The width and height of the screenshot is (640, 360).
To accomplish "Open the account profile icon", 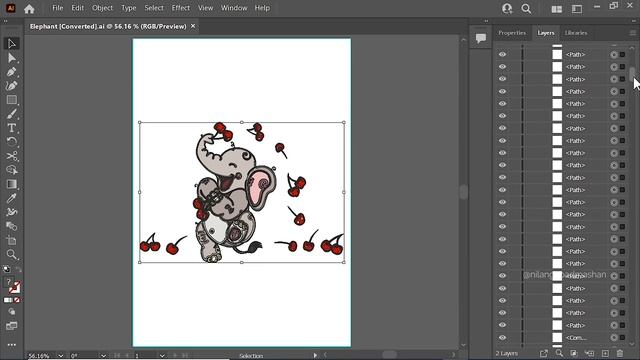I will pyautogui.click(x=507, y=9).
